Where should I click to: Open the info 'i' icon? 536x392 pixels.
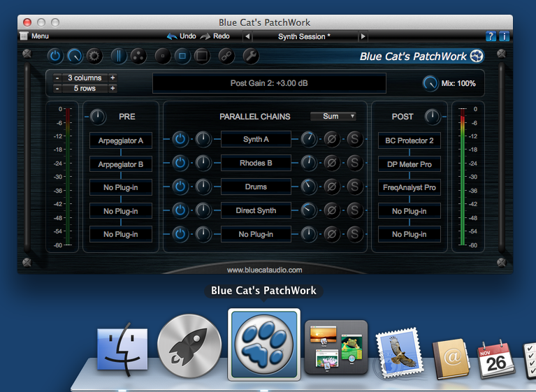click(505, 36)
